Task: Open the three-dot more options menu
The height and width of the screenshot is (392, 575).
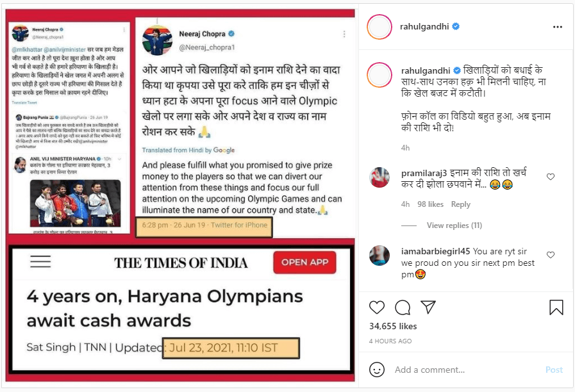Action: [558, 27]
